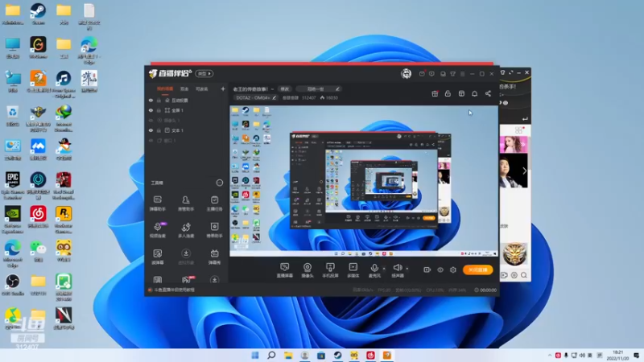The width and height of the screenshot is (644, 362).
Task: Toggle preview eye icon beside 关闭直播
Action: 440,269
